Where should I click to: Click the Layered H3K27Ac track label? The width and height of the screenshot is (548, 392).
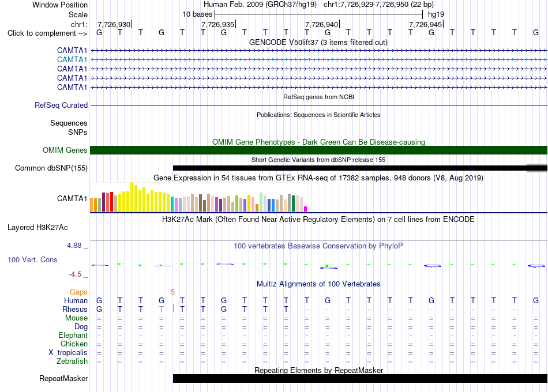[x=37, y=228]
